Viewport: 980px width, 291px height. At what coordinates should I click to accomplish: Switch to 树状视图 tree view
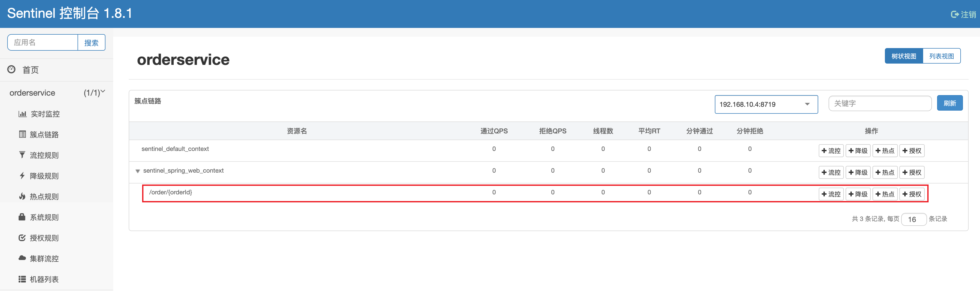[x=904, y=56]
